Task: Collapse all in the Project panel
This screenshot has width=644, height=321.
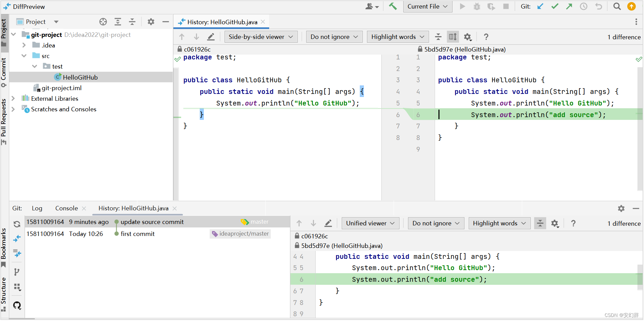Action: 132,22
